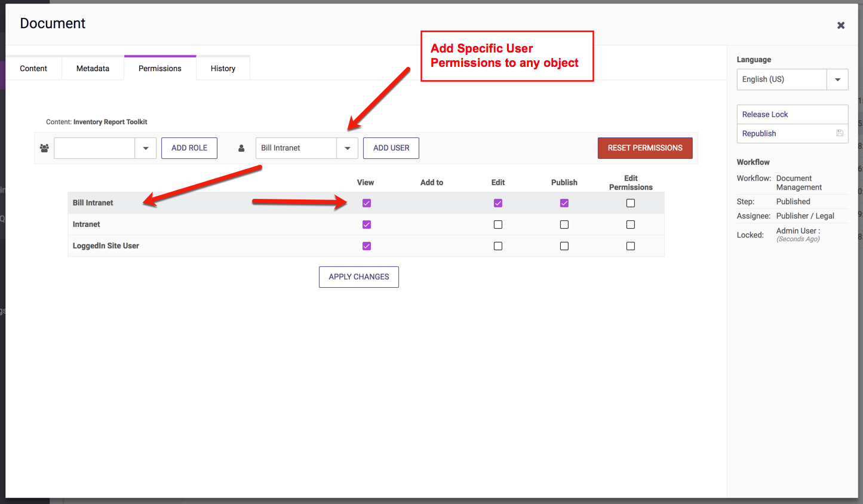Click the roles group icon

point(44,148)
